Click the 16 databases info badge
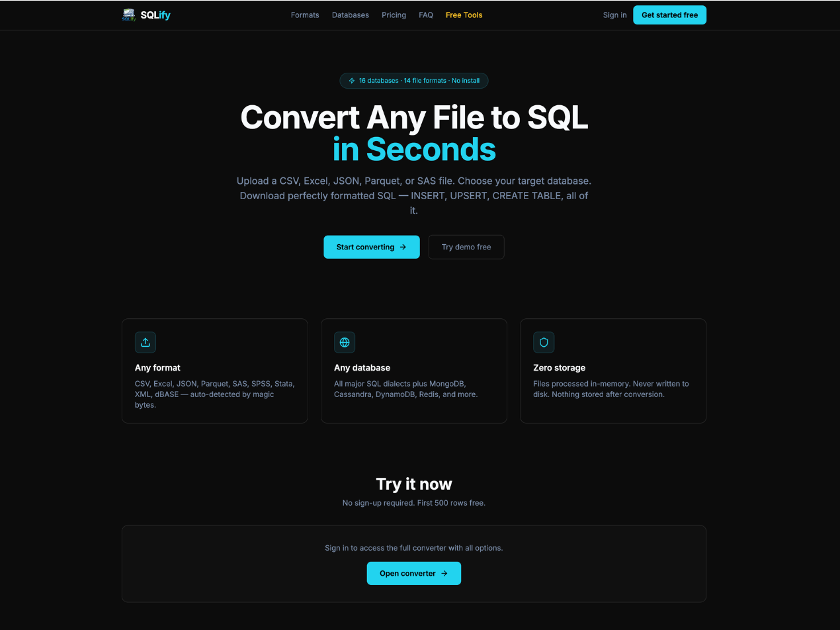Image resolution: width=840 pixels, height=630 pixels. click(413, 80)
